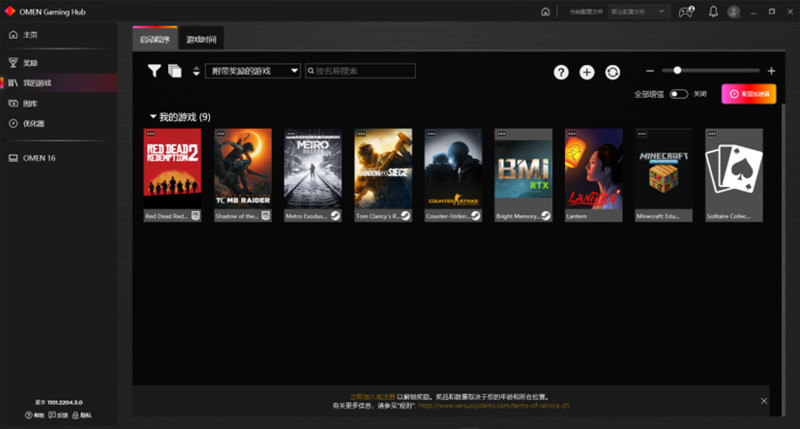Screen dimensions: 800x429
Task: Click the pink gradient booster button
Action: click(x=748, y=94)
